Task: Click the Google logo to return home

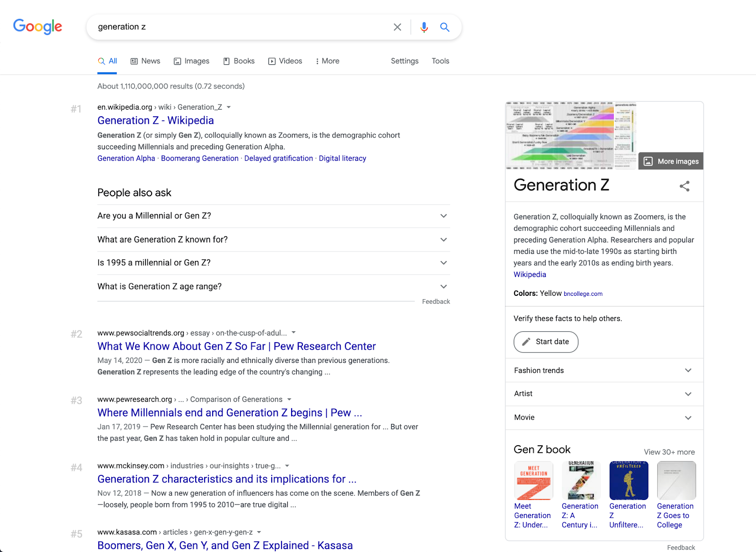Action: click(x=37, y=27)
